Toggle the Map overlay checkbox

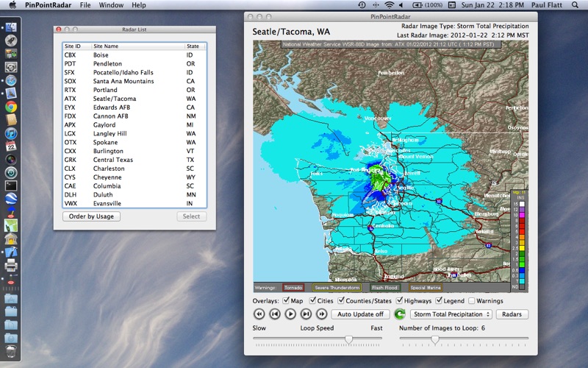pyautogui.click(x=286, y=300)
